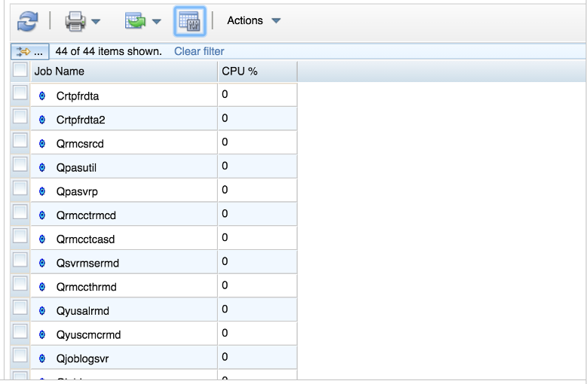This screenshot has height=384, width=588.
Task: Open the Actions menu
Action: click(x=246, y=21)
